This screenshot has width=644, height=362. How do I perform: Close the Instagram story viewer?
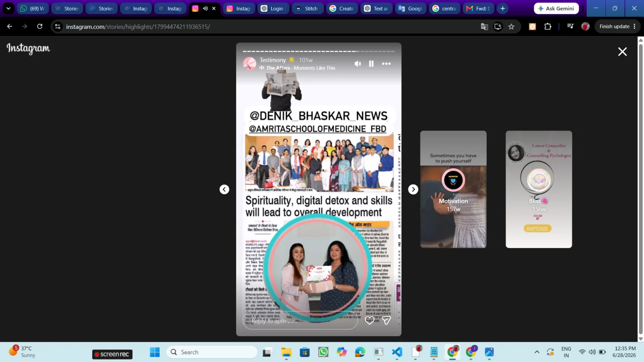(x=622, y=52)
